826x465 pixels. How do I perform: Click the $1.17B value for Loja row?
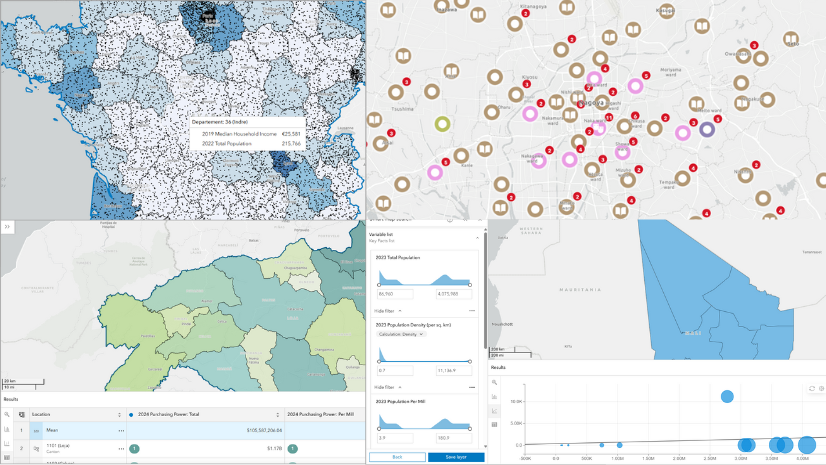click(x=275, y=449)
